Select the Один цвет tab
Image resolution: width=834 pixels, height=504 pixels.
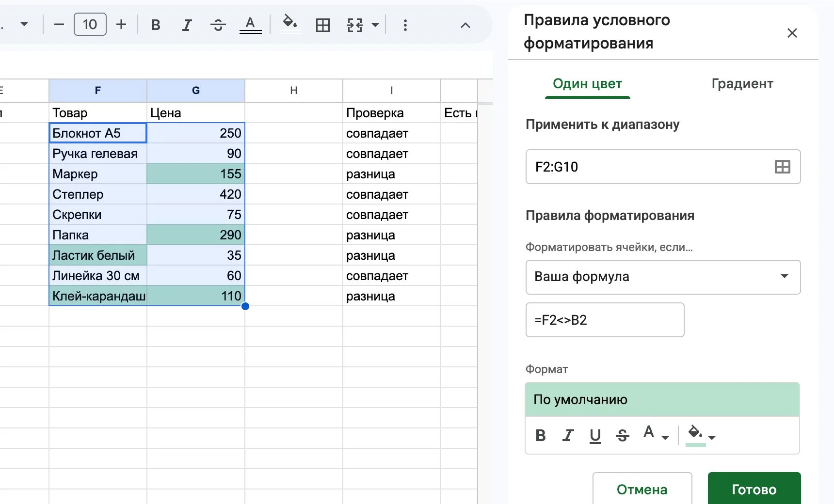pyautogui.click(x=587, y=84)
